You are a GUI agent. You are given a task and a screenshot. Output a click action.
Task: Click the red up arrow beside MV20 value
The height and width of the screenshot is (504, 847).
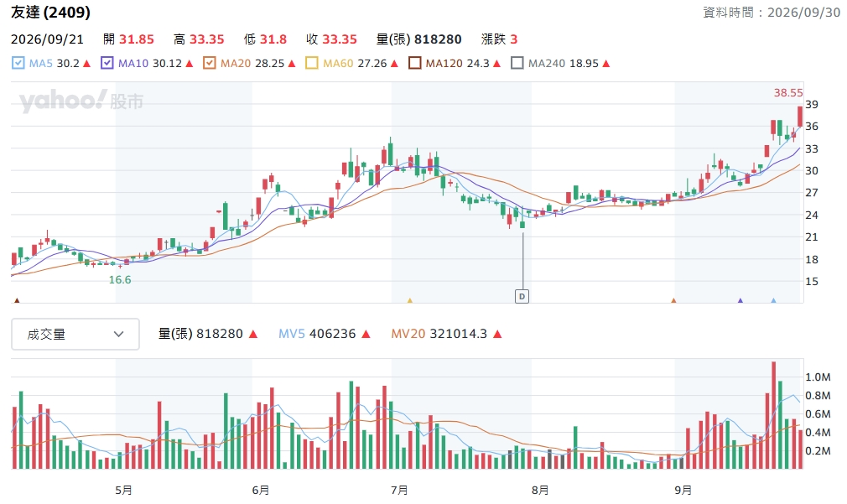[497, 335]
